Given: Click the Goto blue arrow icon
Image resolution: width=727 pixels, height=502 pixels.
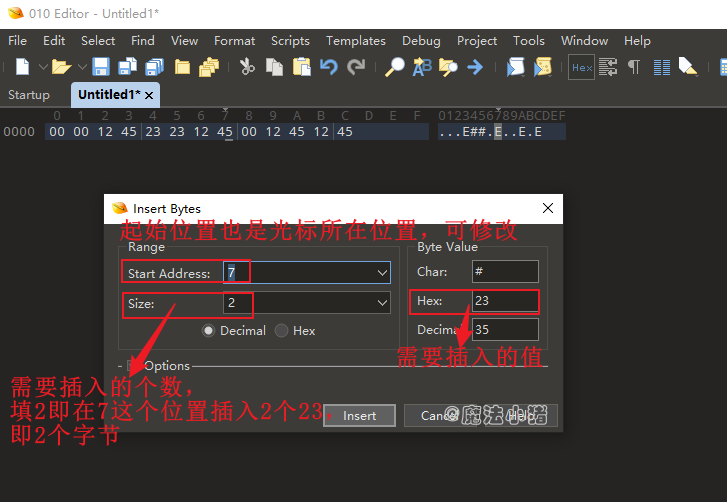Looking at the screenshot, I should [475, 67].
